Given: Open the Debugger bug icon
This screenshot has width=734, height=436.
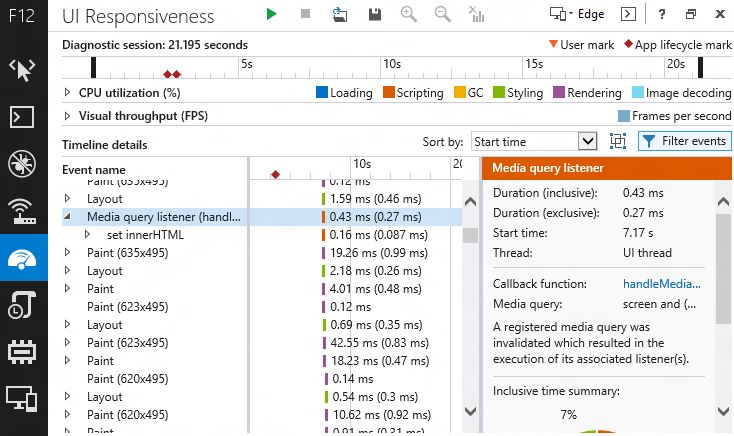Looking at the screenshot, I should (23, 164).
